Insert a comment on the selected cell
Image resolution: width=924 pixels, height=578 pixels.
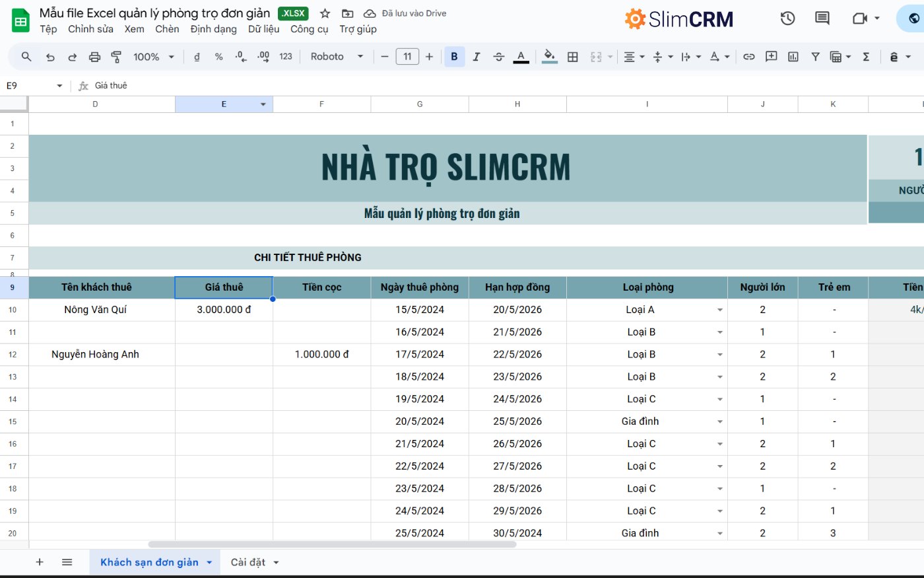click(x=771, y=57)
